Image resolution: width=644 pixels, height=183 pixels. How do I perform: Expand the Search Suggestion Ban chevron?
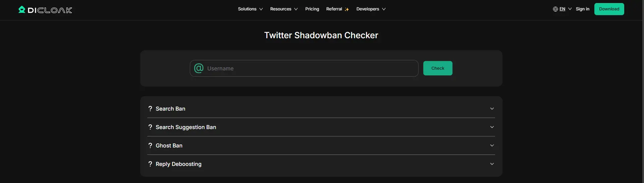[492, 127]
